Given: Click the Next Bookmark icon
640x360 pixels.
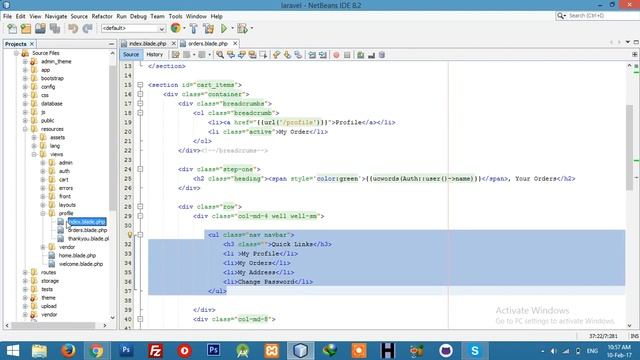Looking at the screenshot, I should click(287, 55).
